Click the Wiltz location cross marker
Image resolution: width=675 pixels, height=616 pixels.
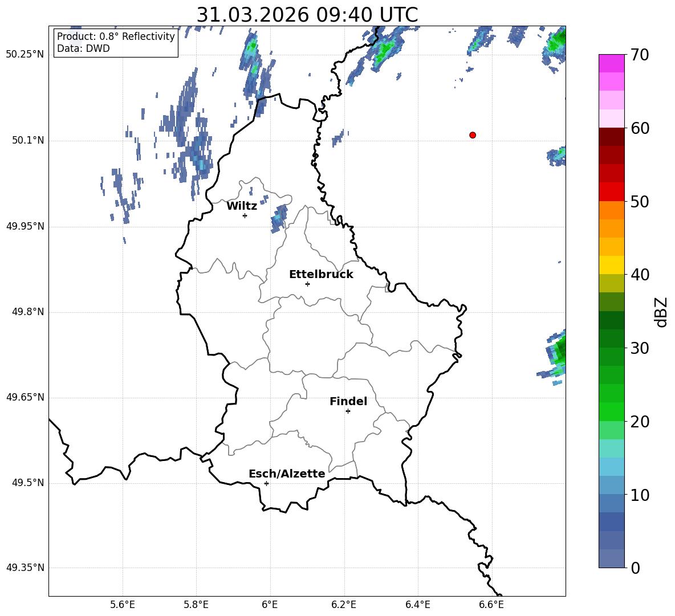(x=245, y=215)
